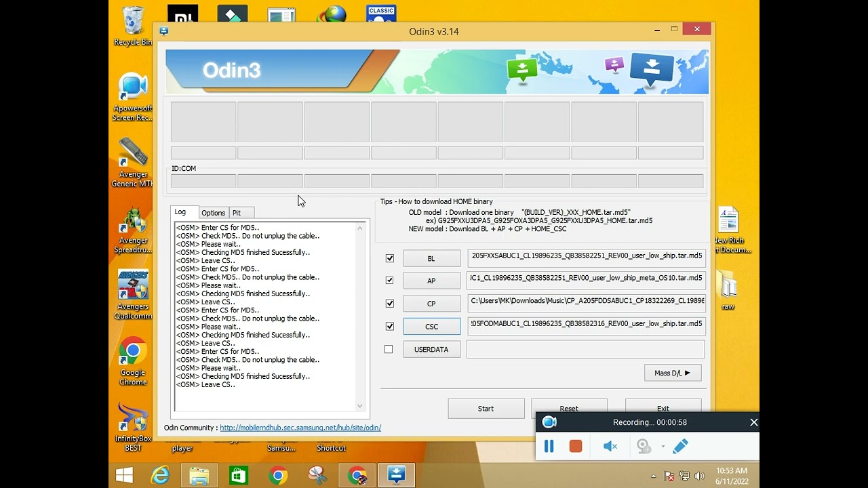Click the BL file button
The width and height of the screenshot is (868, 488).
point(431,258)
